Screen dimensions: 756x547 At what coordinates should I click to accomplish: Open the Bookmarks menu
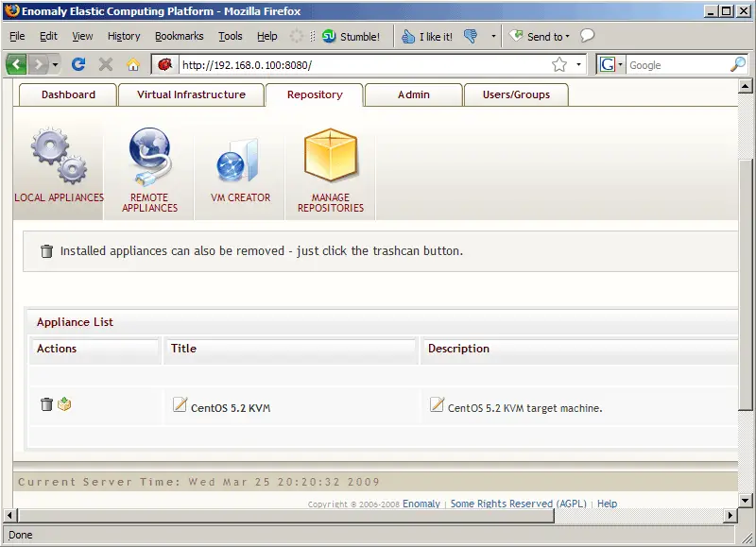[x=179, y=37]
